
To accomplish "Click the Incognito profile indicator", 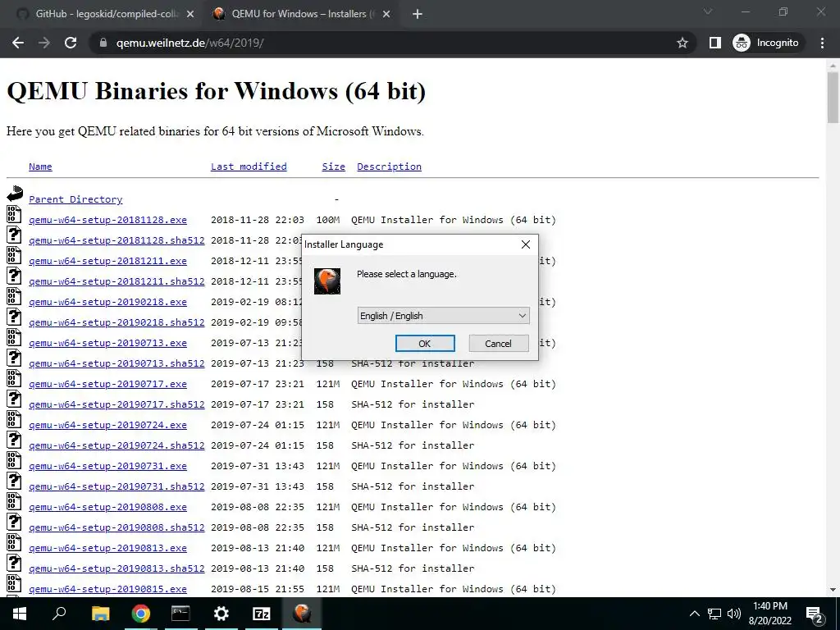I will coord(766,43).
